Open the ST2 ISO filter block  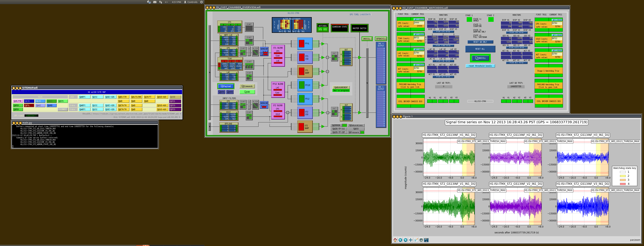click(305, 113)
